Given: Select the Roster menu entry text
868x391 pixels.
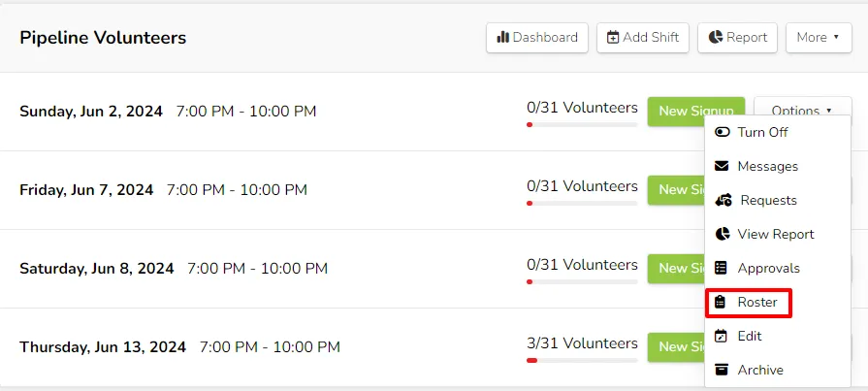Looking at the screenshot, I should tap(757, 303).
